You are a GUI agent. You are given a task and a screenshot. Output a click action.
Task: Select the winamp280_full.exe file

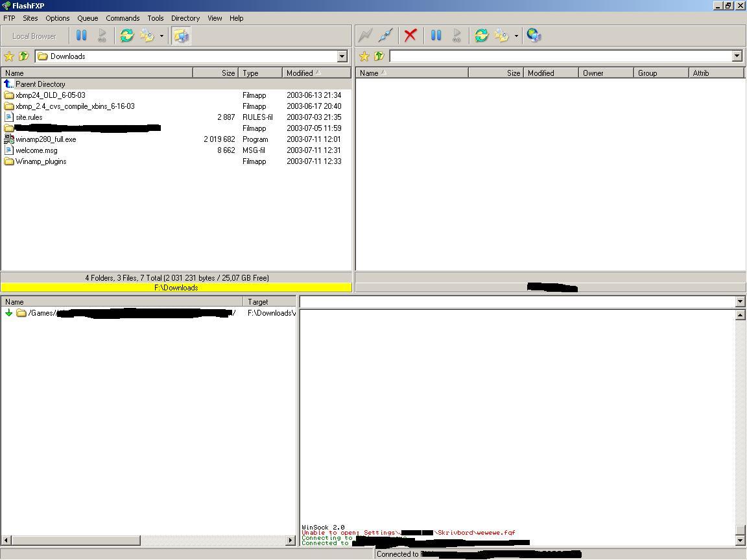click(x=45, y=139)
